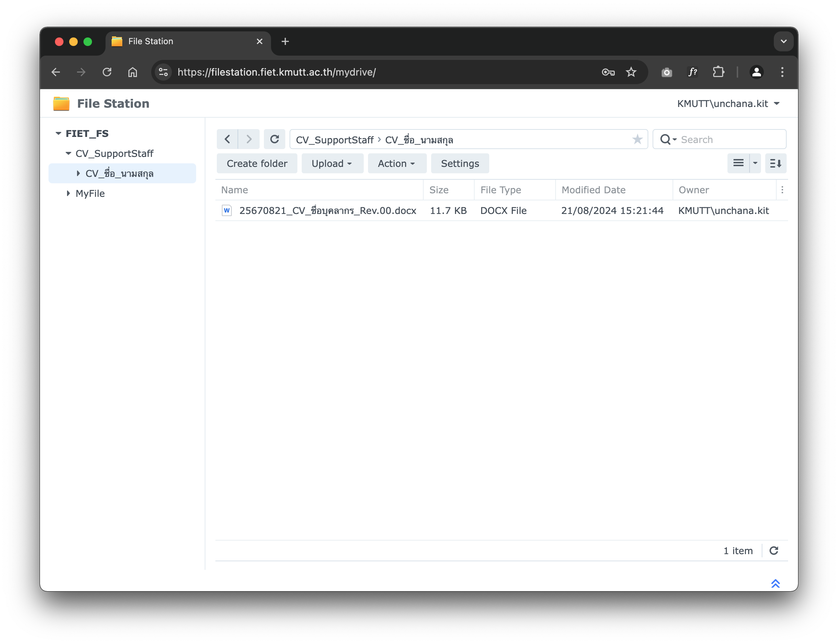
Task: Click the password key icon in address bar
Action: [x=608, y=72]
